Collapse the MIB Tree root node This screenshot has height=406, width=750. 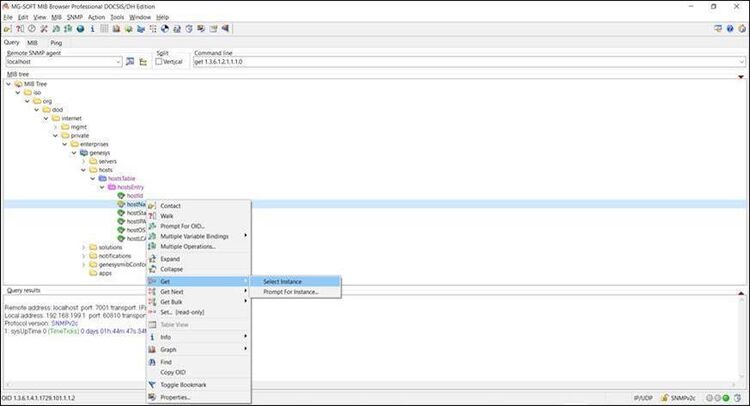tap(9, 84)
